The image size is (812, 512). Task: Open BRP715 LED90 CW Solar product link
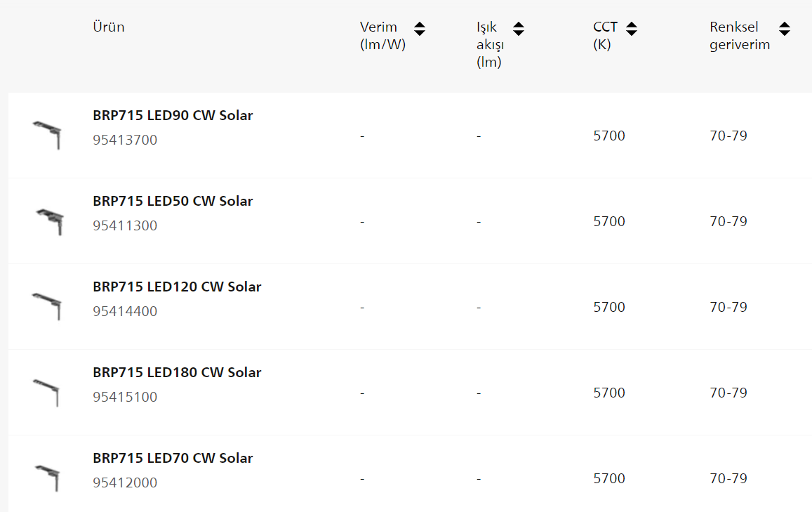173,115
